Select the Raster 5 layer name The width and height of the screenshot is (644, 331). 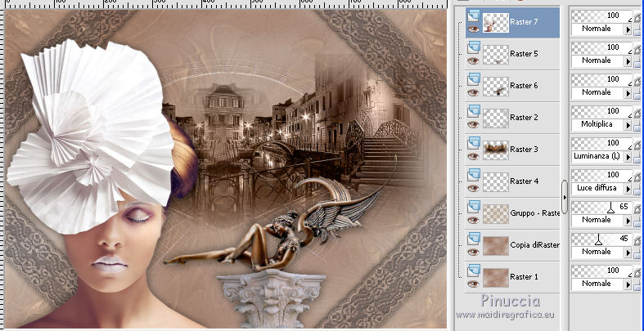tap(524, 54)
